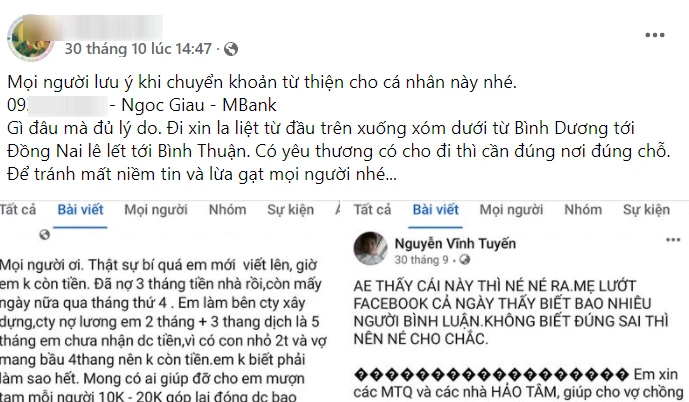Switch to right panel's Mọi người tab
The height and width of the screenshot is (402, 689).
pos(511,210)
